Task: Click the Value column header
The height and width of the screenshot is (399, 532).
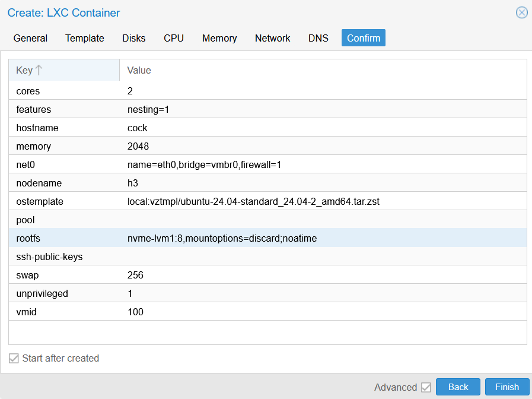Action: (x=323, y=70)
